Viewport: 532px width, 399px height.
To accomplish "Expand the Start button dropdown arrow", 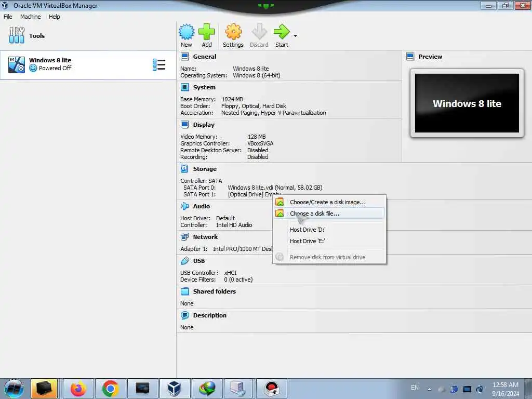I will [x=295, y=36].
